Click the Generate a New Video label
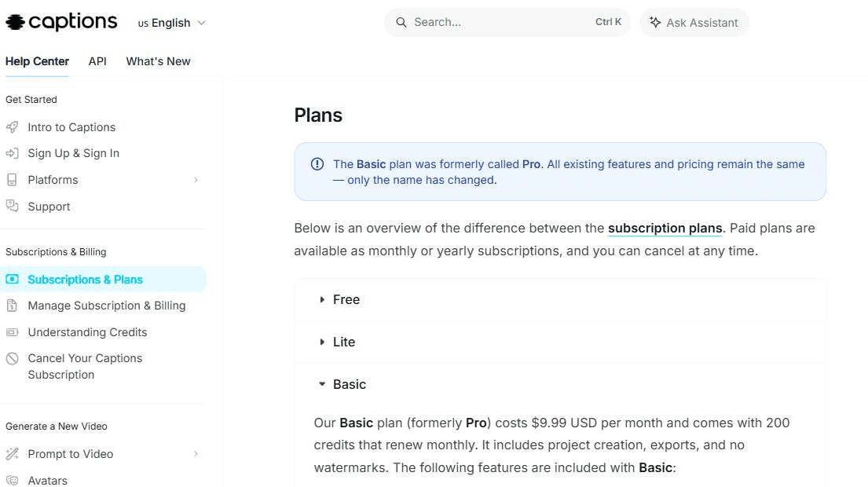 tap(57, 426)
